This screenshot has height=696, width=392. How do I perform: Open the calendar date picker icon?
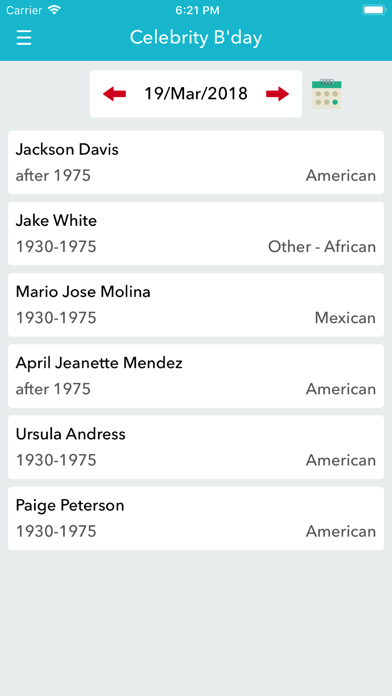tap(327, 94)
